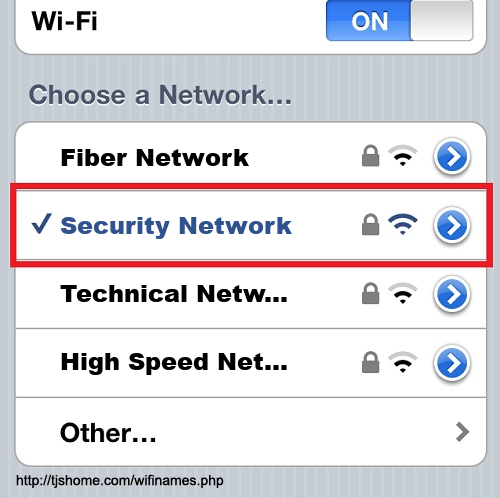Open Technical Network details arrow

pyautogui.click(x=452, y=294)
